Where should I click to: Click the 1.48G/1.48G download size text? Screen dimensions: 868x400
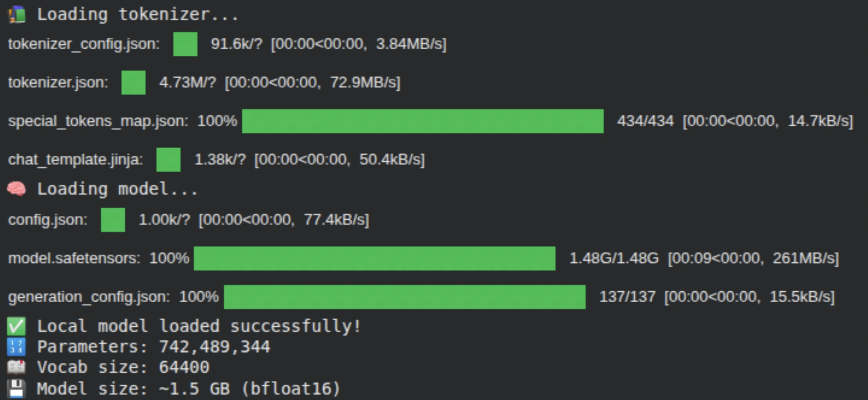click(x=614, y=258)
